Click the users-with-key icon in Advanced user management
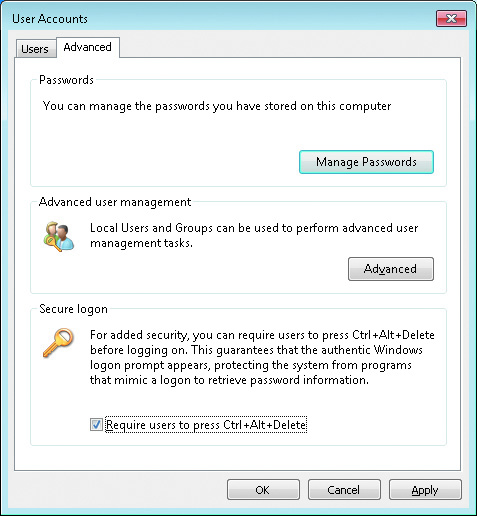The height and width of the screenshot is (516, 477). click(x=59, y=236)
